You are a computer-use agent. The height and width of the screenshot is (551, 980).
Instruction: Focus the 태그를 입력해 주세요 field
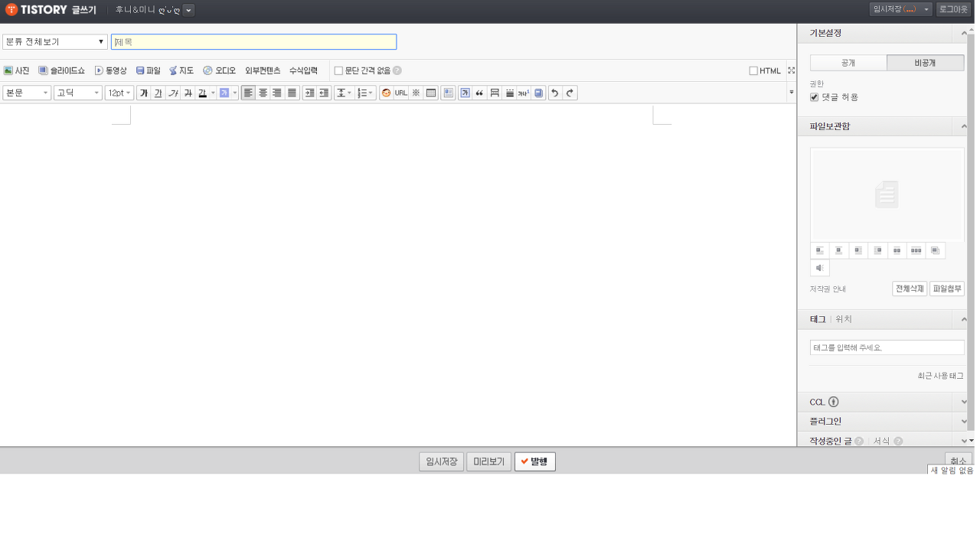[887, 347]
